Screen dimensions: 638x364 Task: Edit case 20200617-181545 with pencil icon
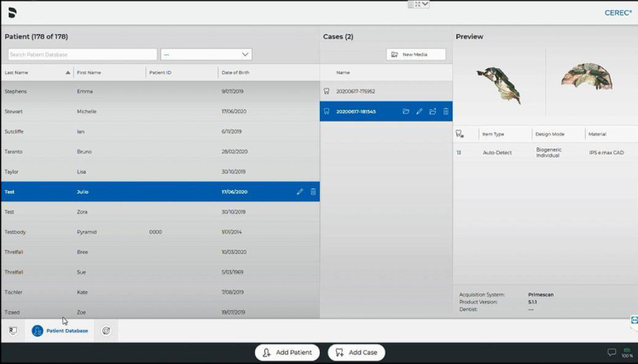pyautogui.click(x=419, y=112)
